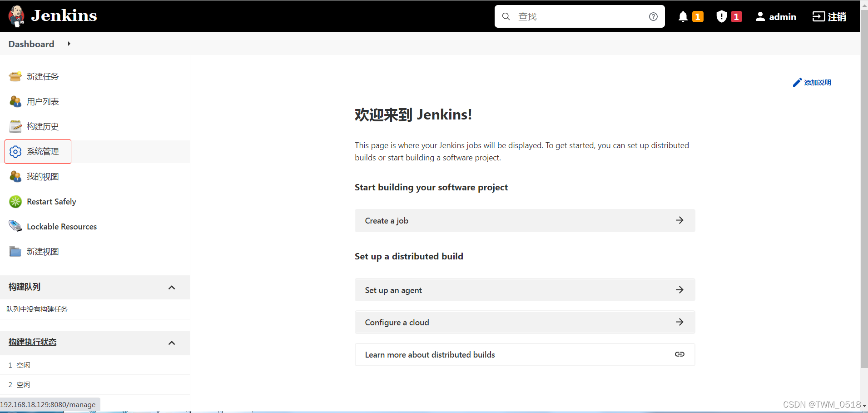Screen dimensions: 868x413
Task: Click the admin user avatar icon
Action: coord(760,17)
